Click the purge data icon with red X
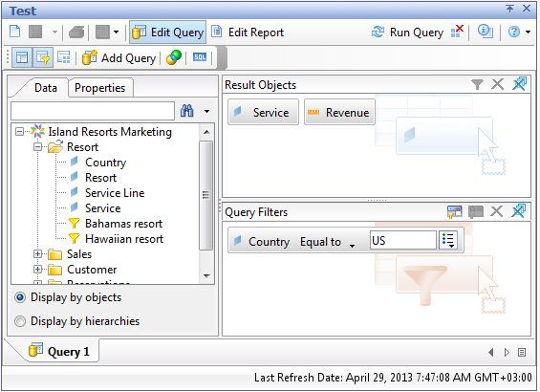The image size is (540, 392). 457,32
